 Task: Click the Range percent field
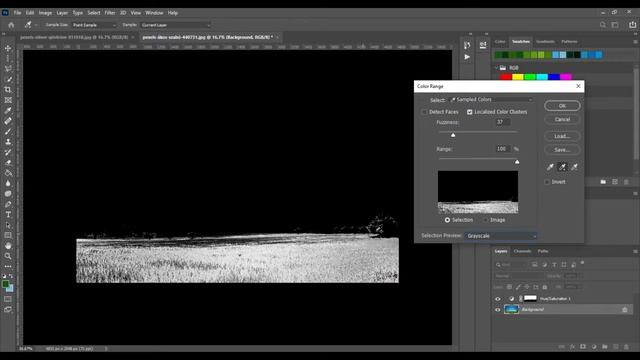502,149
